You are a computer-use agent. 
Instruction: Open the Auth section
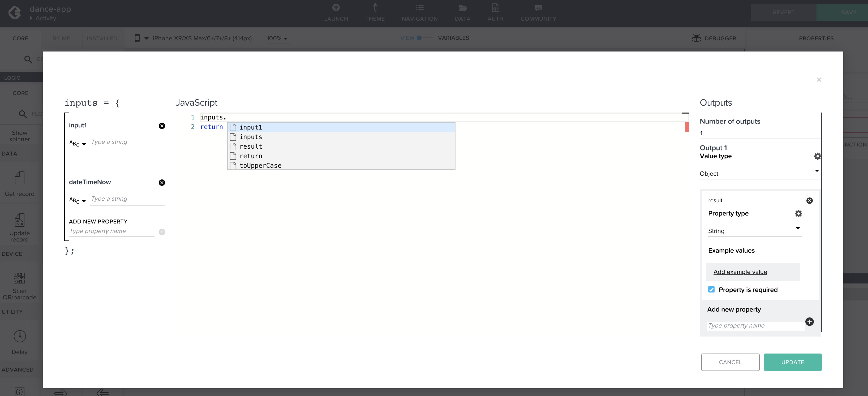(495, 12)
